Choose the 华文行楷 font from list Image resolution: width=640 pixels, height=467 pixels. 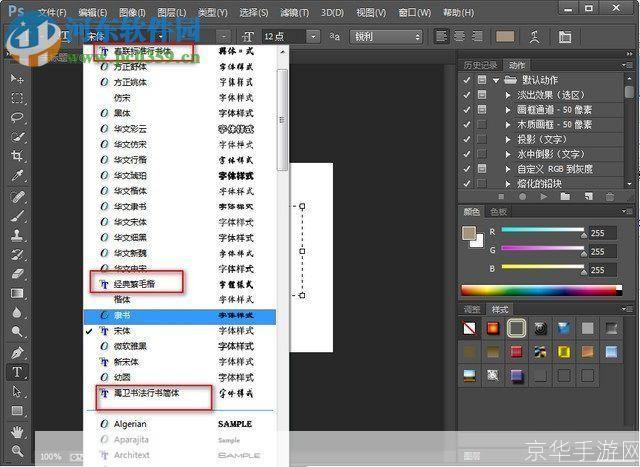pos(180,160)
